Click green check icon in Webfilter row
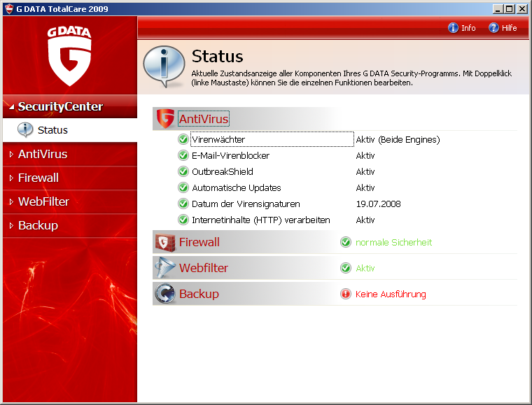 tap(346, 268)
